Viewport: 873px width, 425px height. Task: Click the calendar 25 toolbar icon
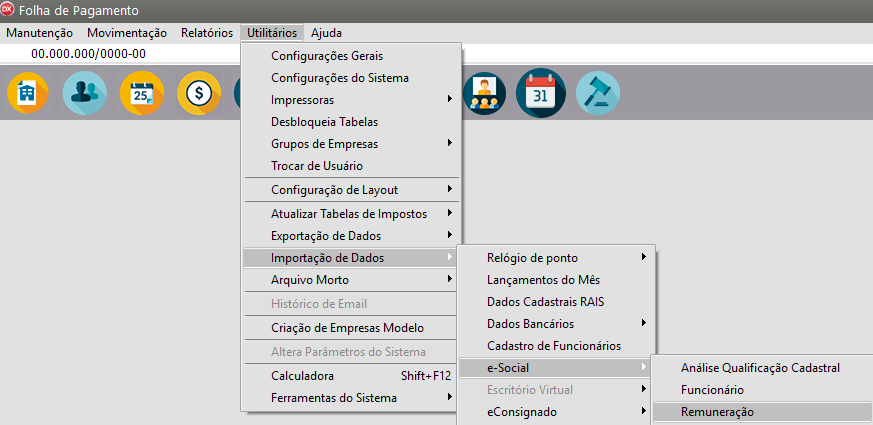(x=141, y=94)
